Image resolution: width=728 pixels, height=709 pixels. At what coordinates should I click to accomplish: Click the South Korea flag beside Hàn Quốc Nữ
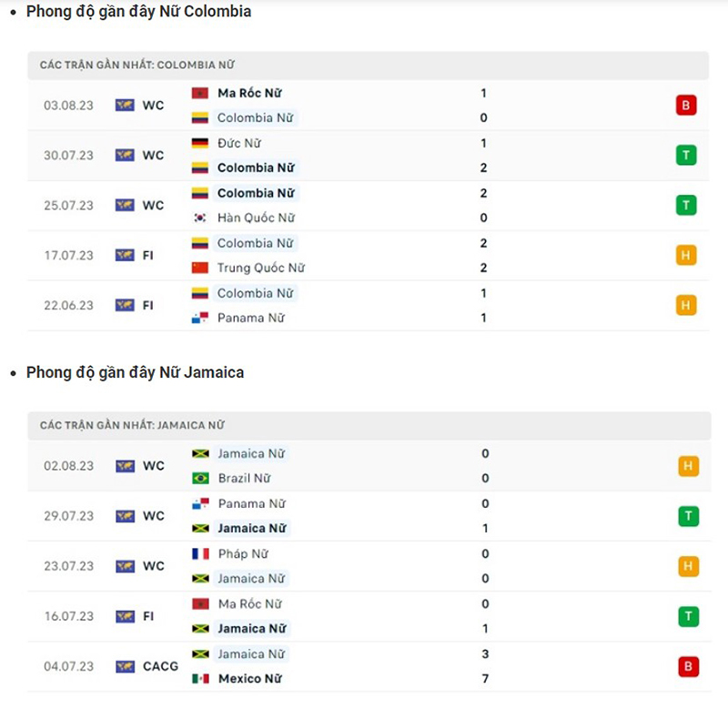coord(200,218)
